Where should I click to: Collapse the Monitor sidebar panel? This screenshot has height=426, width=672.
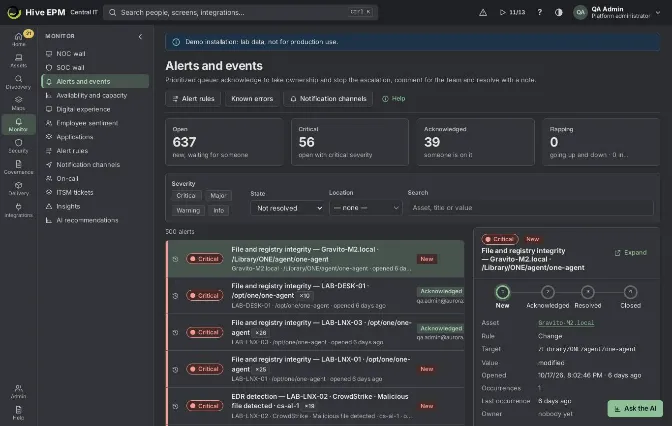click(140, 36)
